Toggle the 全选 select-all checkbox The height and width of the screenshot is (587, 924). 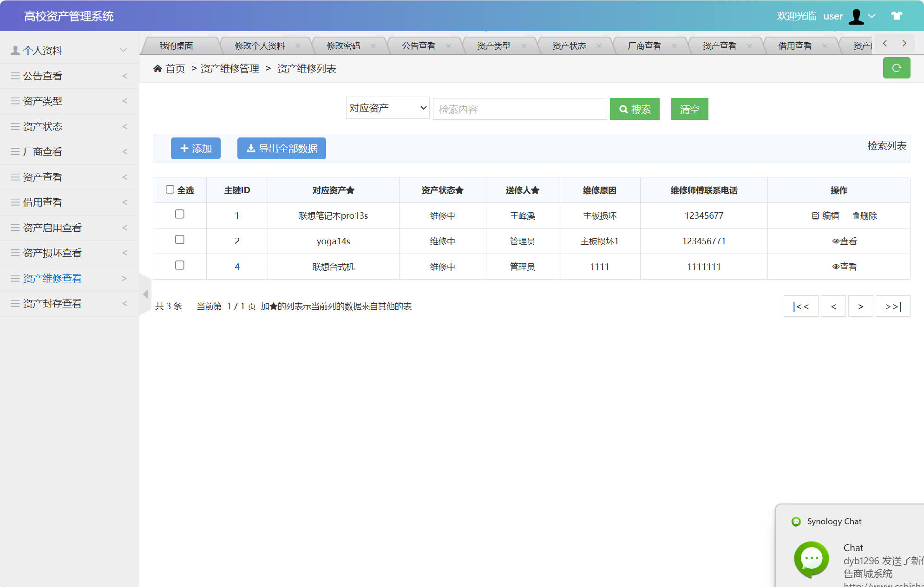pos(170,188)
